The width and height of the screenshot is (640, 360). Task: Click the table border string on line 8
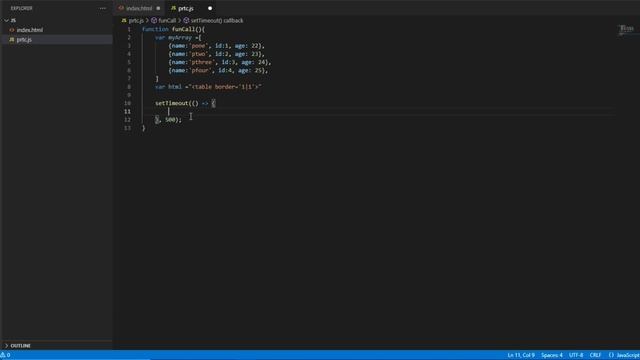[x=225, y=87]
